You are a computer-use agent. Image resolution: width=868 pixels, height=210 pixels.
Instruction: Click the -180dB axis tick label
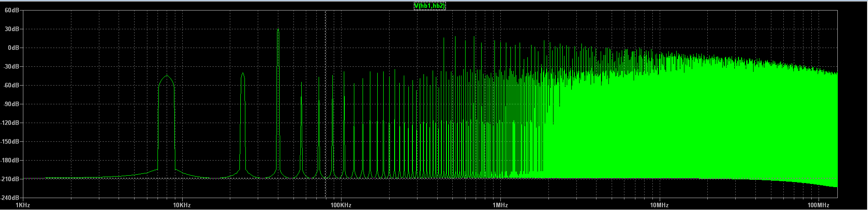coord(10,161)
